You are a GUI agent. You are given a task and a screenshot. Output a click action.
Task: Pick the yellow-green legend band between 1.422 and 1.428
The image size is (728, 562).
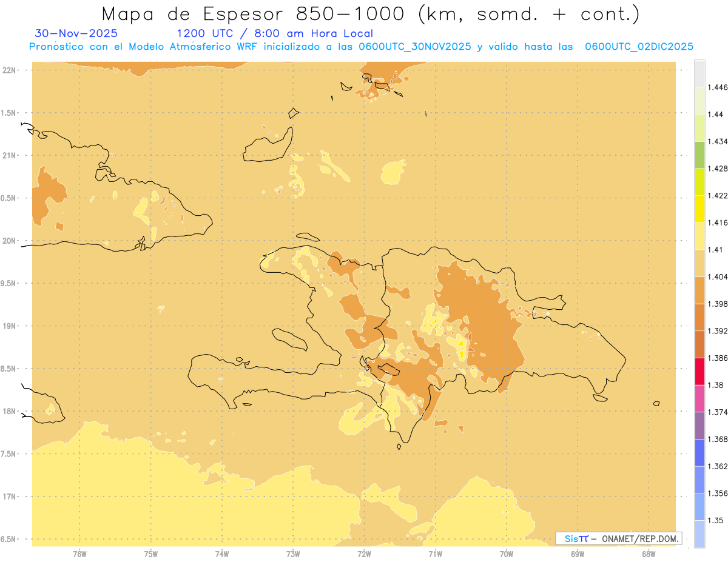click(699, 182)
